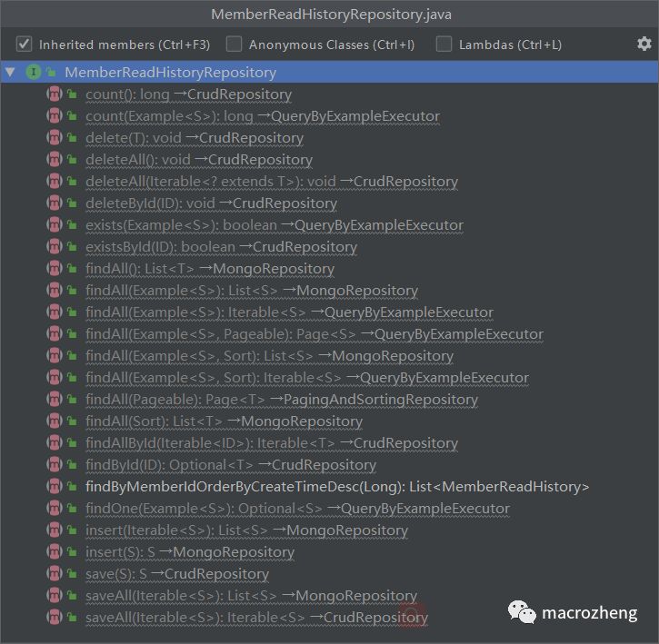
Task: Select findById(ID): Optional<T> →CrudRepository
Action: 231,465
